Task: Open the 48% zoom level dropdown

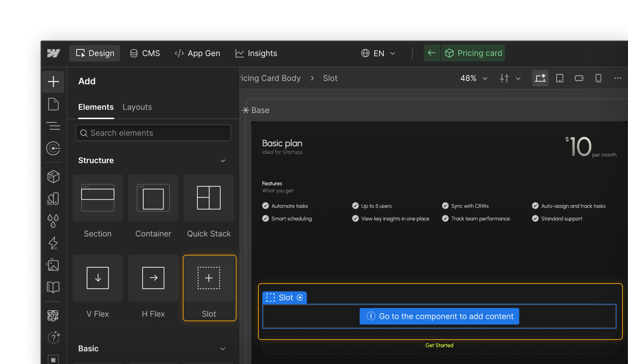Action: click(473, 78)
